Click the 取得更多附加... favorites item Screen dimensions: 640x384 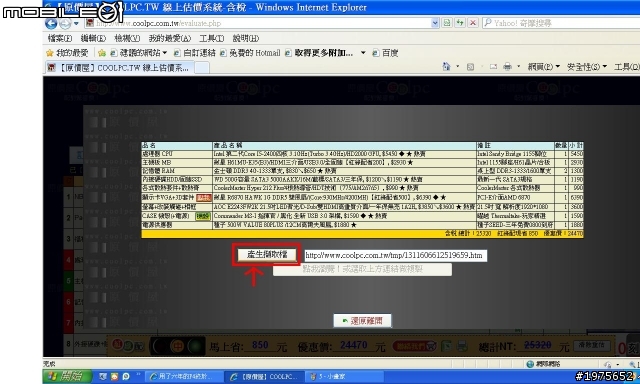click(x=319, y=53)
